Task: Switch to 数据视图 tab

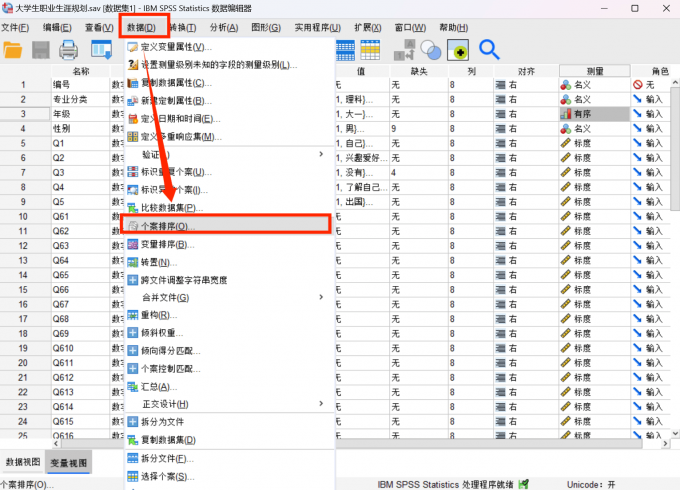Action: [23, 462]
